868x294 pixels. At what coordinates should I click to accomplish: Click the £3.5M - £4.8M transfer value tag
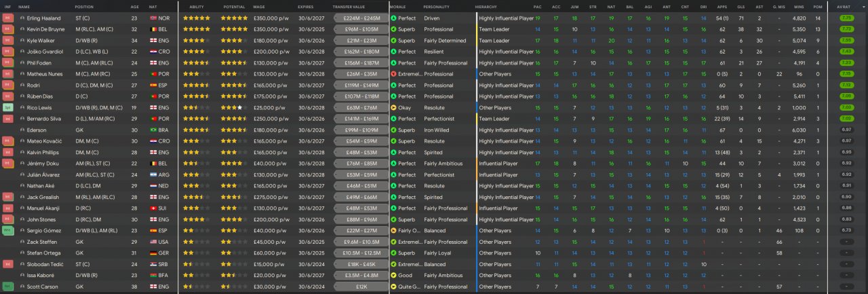(x=361, y=276)
